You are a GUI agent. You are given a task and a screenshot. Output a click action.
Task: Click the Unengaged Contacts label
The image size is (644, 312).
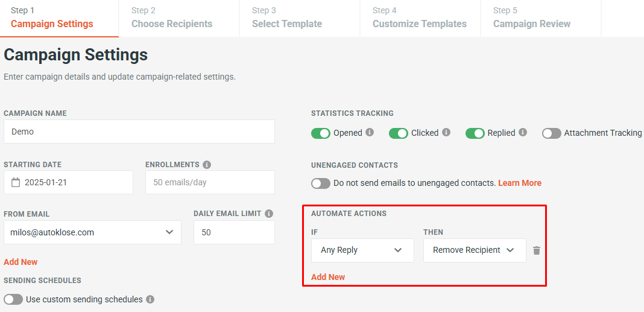tap(355, 165)
